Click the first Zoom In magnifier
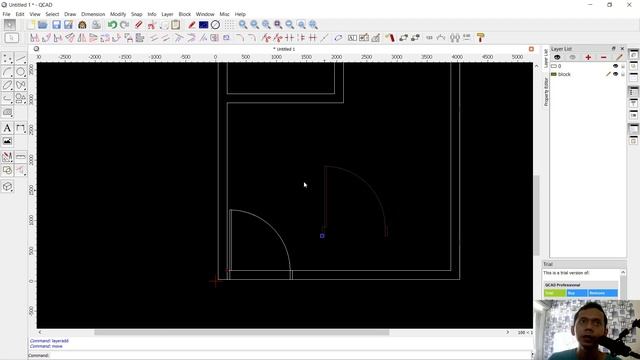The height and width of the screenshot is (360, 640). click(243, 25)
